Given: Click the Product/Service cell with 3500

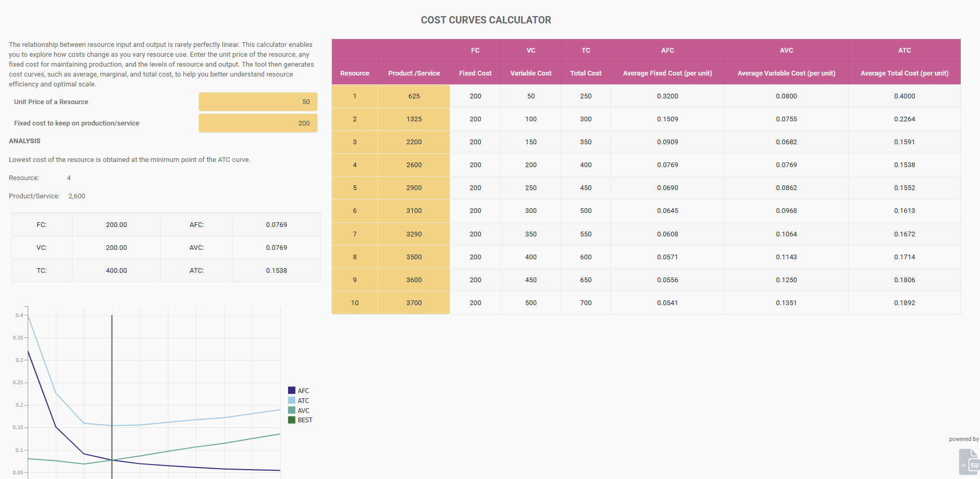Looking at the screenshot, I should tap(414, 257).
